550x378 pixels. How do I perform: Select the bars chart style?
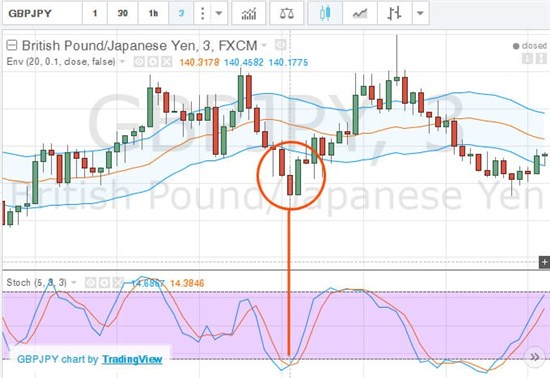395,13
